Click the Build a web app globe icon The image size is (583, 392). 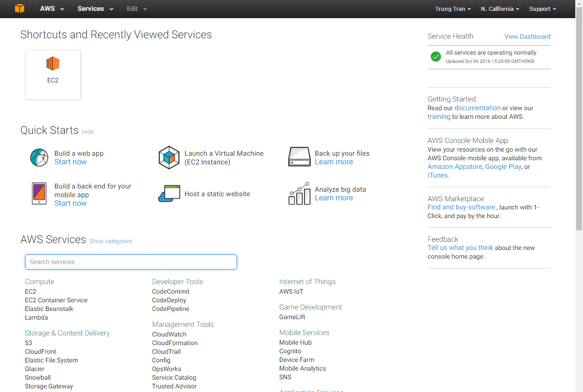pos(39,158)
